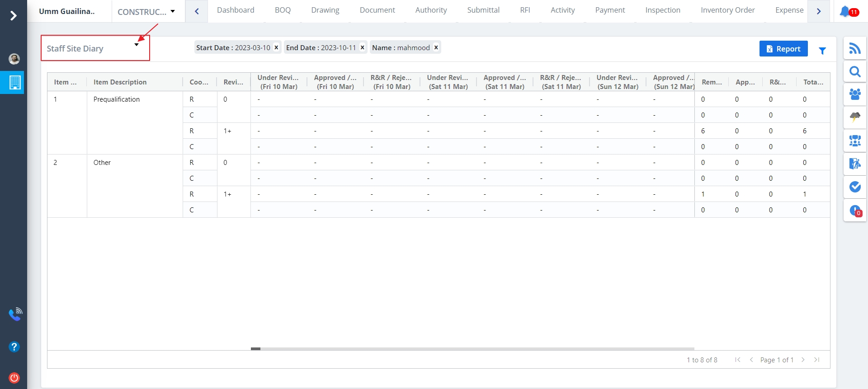Select the building projects icon in left sidebar
Viewport: 868px width, 389px height.
pos(14,82)
